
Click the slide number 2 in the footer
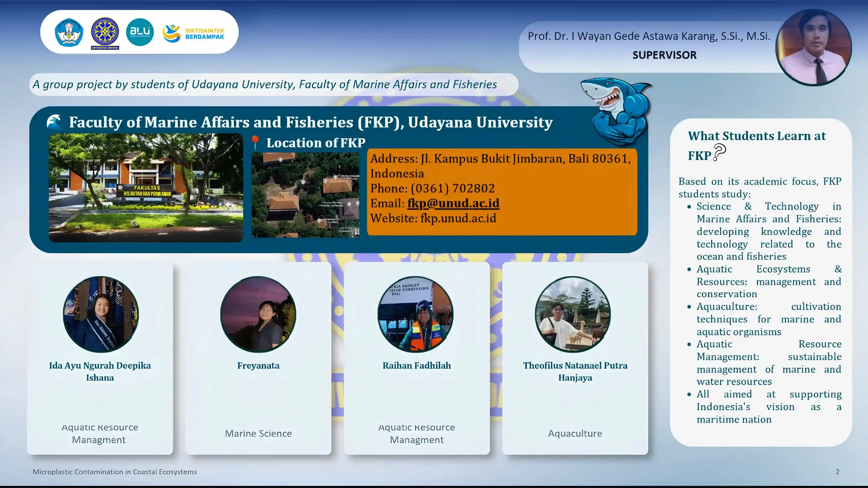pyautogui.click(x=837, y=472)
